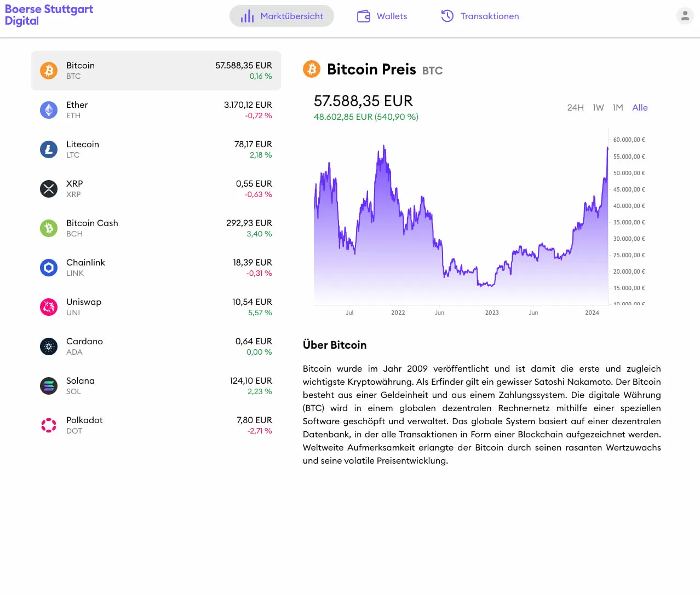700x595 pixels.
Task: Set chart timeframe to 1W
Action: coord(598,108)
